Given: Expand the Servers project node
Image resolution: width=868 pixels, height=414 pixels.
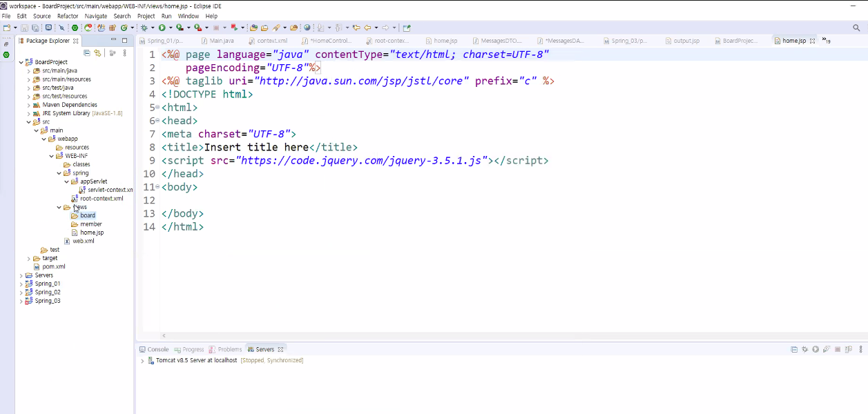Looking at the screenshot, I should tap(21, 275).
